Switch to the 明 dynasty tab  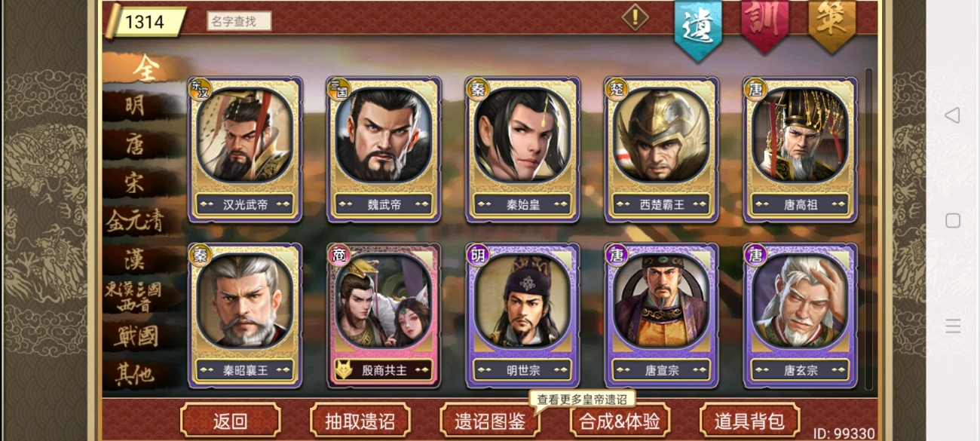(x=136, y=106)
